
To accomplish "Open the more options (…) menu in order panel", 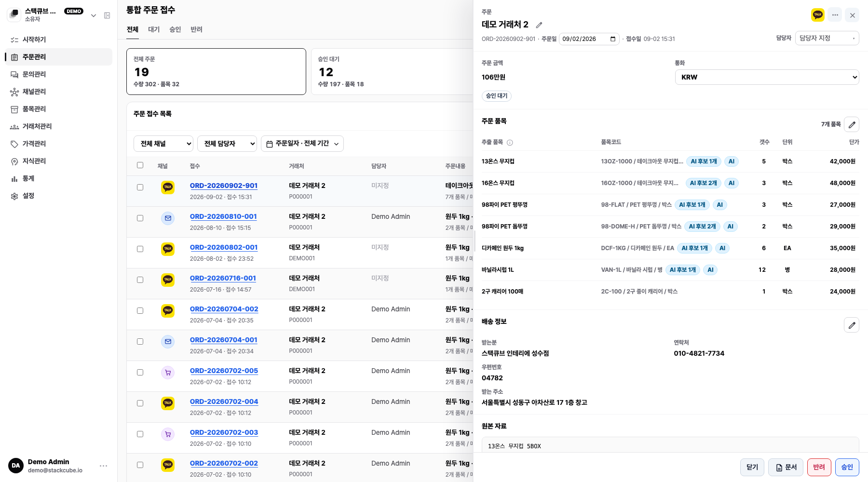I will click(835, 15).
